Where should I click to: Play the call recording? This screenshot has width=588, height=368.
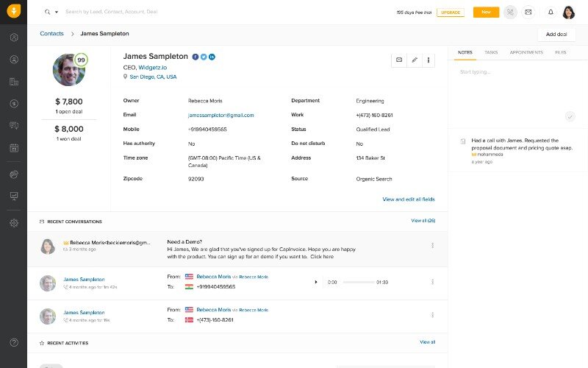coord(316,282)
